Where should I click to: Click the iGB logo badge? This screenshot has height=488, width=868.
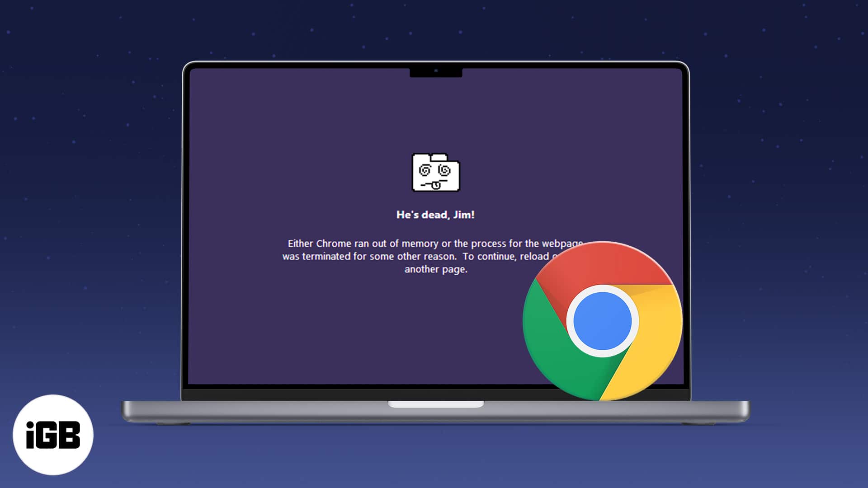(x=53, y=435)
